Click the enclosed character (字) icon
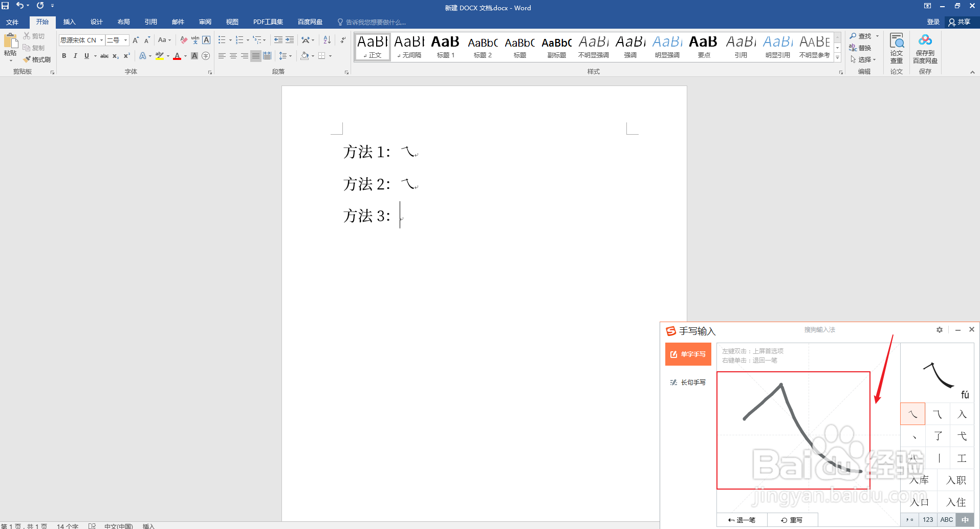The width and height of the screenshot is (980, 529). pos(206,56)
